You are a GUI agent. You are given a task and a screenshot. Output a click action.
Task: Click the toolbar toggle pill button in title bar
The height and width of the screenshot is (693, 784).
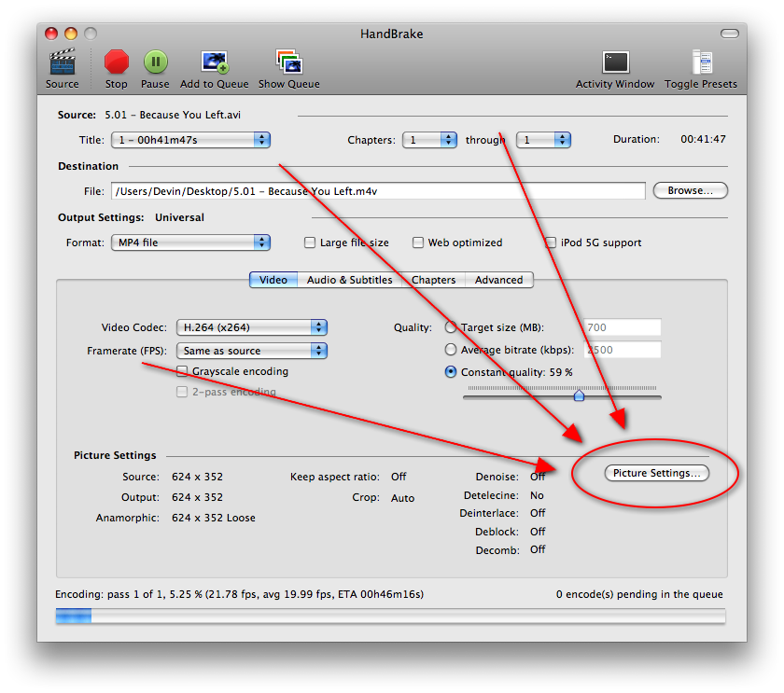point(730,34)
